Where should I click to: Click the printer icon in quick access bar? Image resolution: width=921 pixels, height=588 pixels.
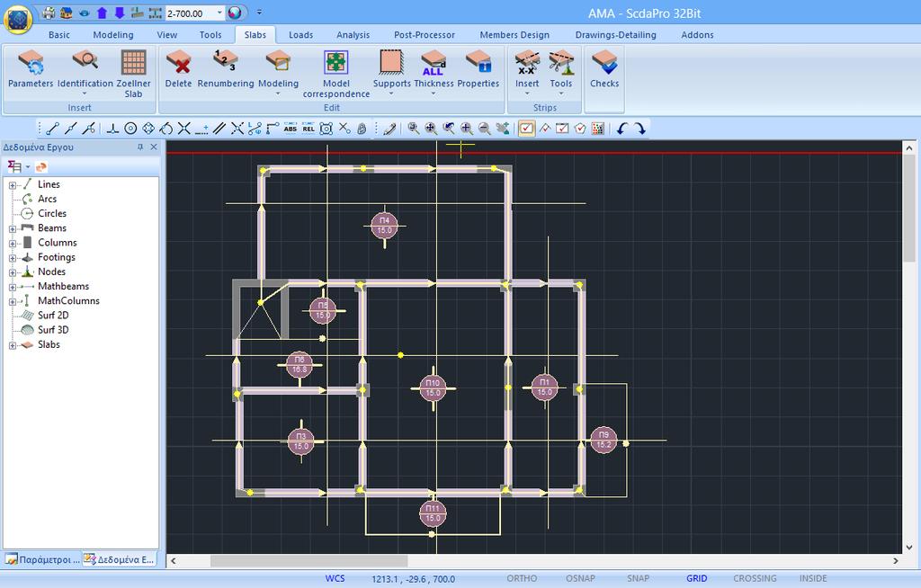pos(49,13)
